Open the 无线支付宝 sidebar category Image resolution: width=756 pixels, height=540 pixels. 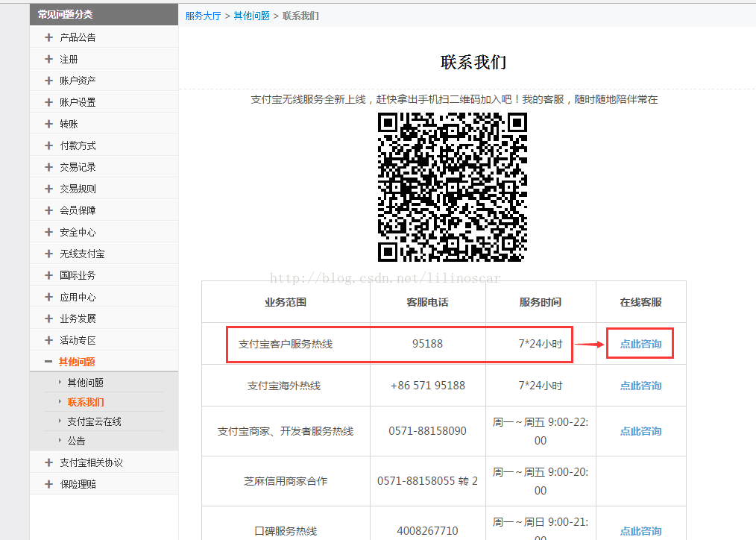82,254
